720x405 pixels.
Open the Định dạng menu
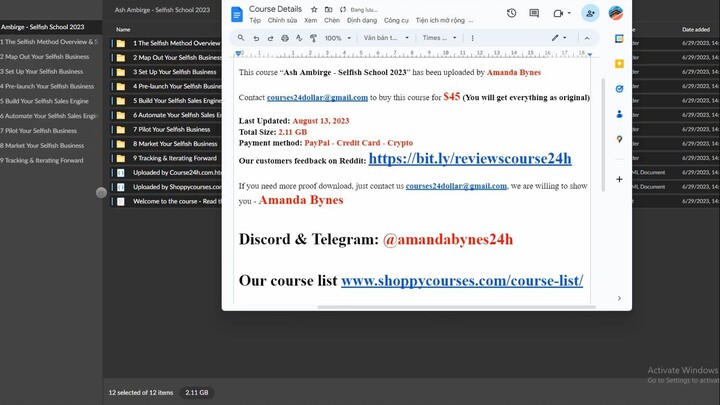(x=362, y=21)
